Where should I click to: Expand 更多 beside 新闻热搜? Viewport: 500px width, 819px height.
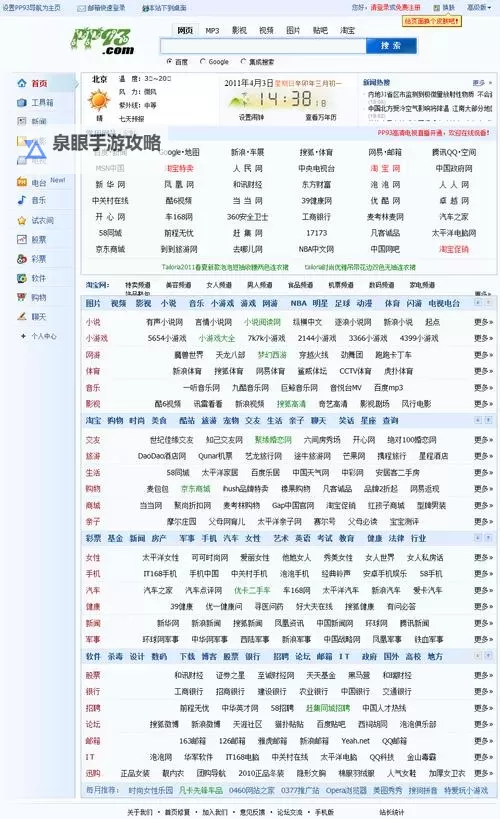pos(482,83)
